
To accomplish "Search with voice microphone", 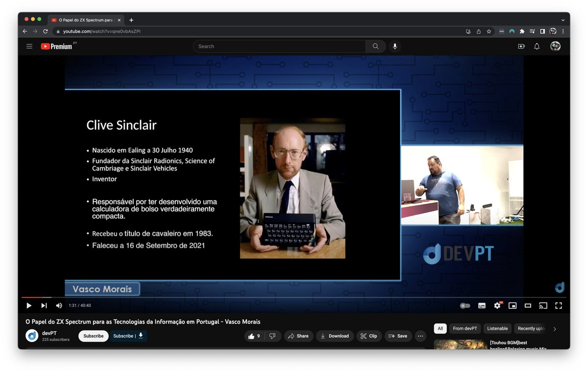I will click(395, 46).
